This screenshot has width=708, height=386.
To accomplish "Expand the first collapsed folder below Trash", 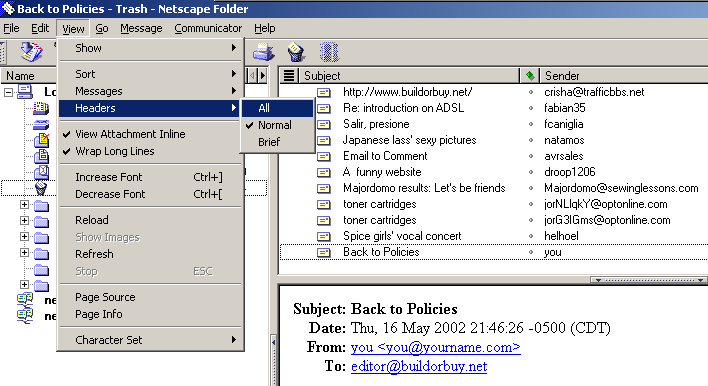I will [24, 205].
